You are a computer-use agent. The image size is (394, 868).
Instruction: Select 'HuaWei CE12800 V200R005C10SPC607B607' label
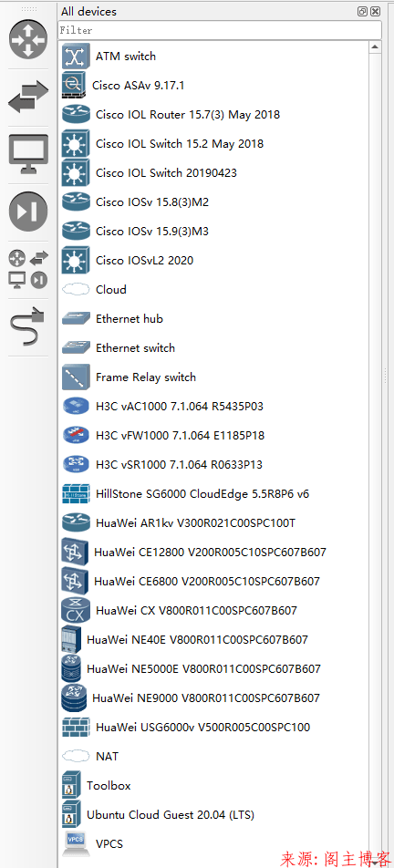click(x=210, y=553)
